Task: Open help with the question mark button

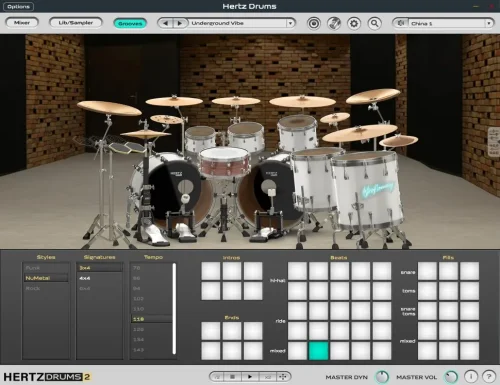Action: pyautogui.click(x=489, y=377)
